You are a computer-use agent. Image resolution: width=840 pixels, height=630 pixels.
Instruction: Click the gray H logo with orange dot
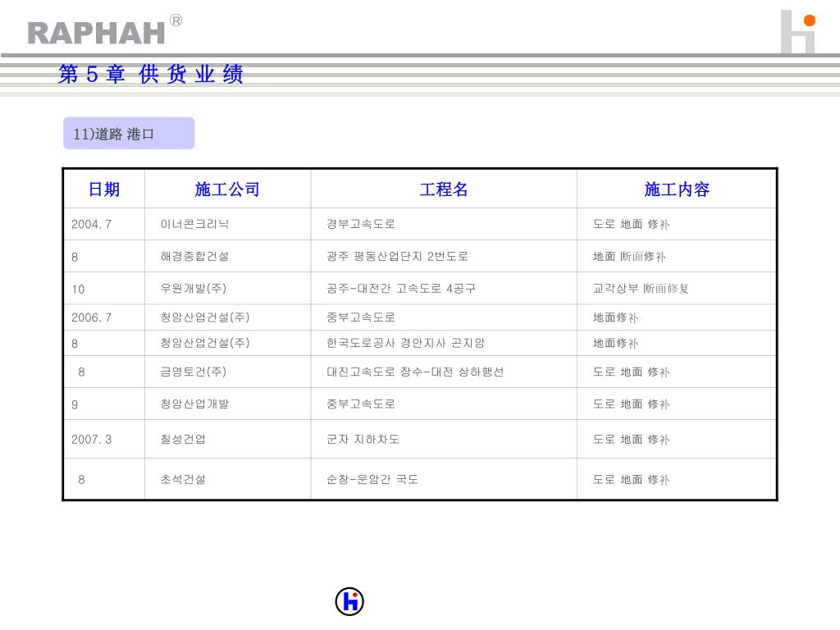click(798, 32)
